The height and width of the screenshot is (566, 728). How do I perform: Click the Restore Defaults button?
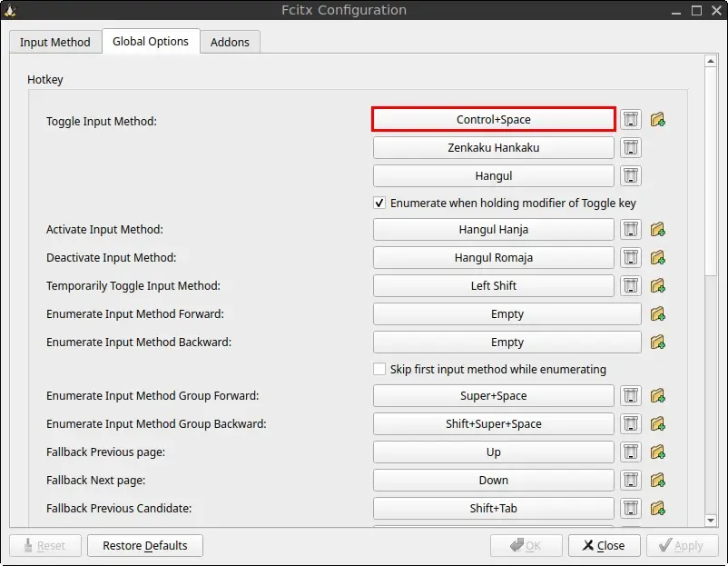(x=145, y=545)
